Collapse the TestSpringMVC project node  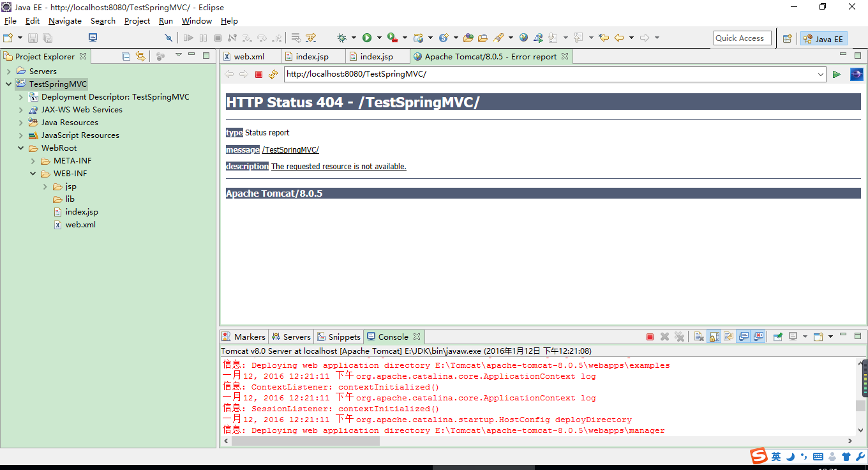point(8,84)
